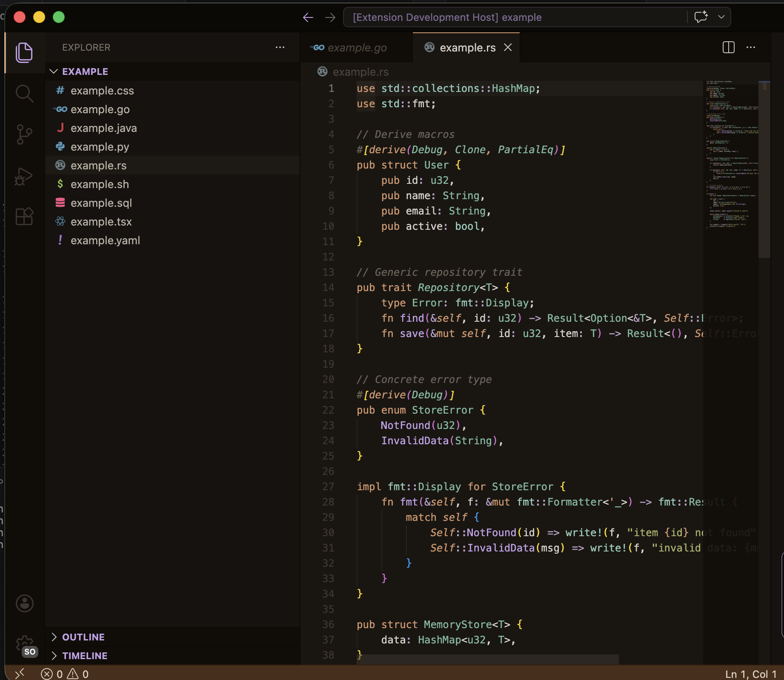
Task: Open example.tsx in the explorer
Action: (x=172, y=222)
